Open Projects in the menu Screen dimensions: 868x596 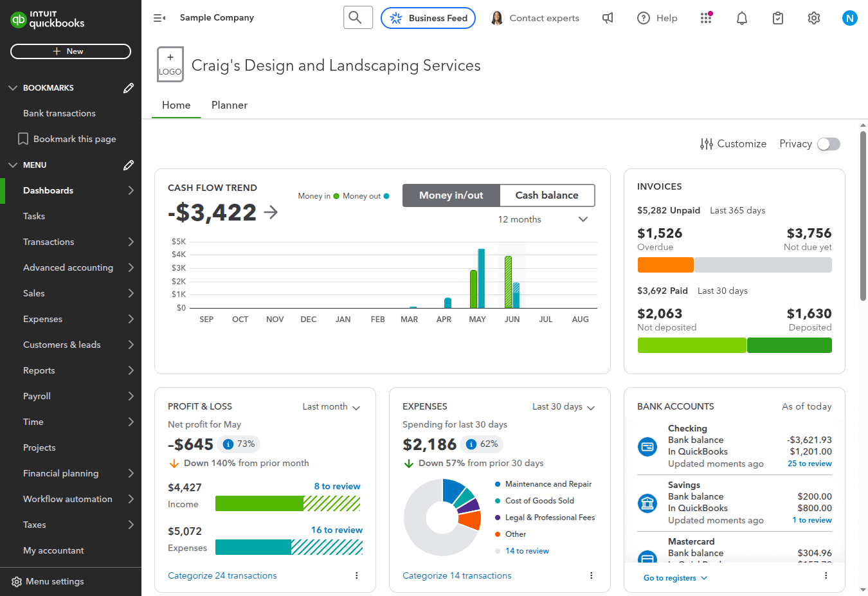coord(71,447)
